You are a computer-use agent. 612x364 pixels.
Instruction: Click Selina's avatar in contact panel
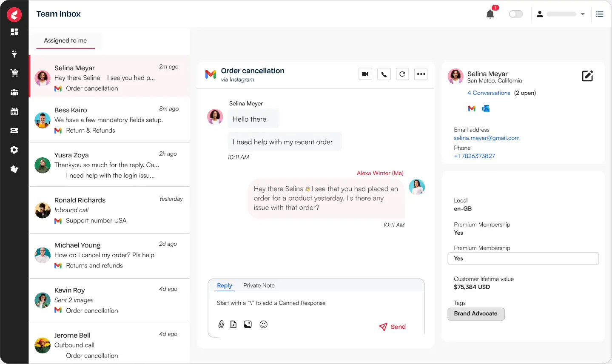tap(455, 77)
